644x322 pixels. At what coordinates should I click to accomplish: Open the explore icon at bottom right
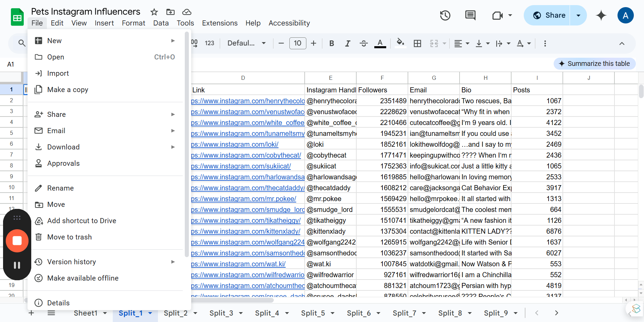tap(636, 309)
